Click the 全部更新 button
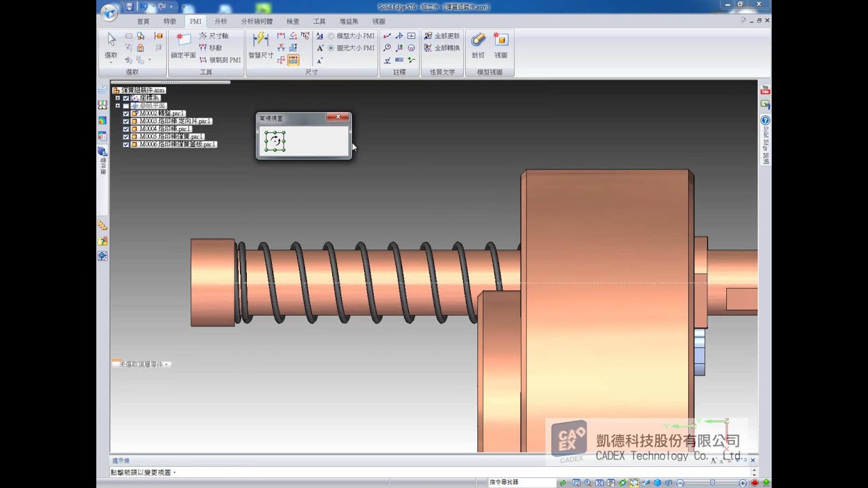Screen dimensions: 868x488 (x=442, y=36)
